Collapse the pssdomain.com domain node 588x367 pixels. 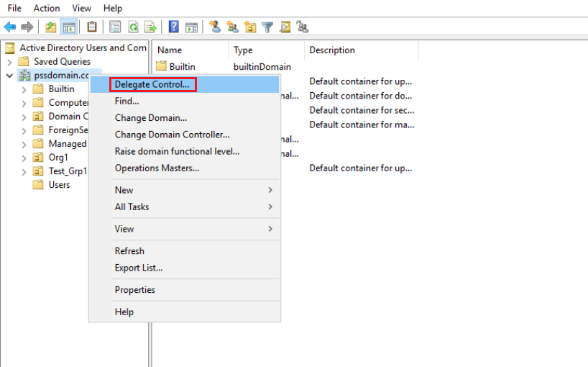coord(10,76)
